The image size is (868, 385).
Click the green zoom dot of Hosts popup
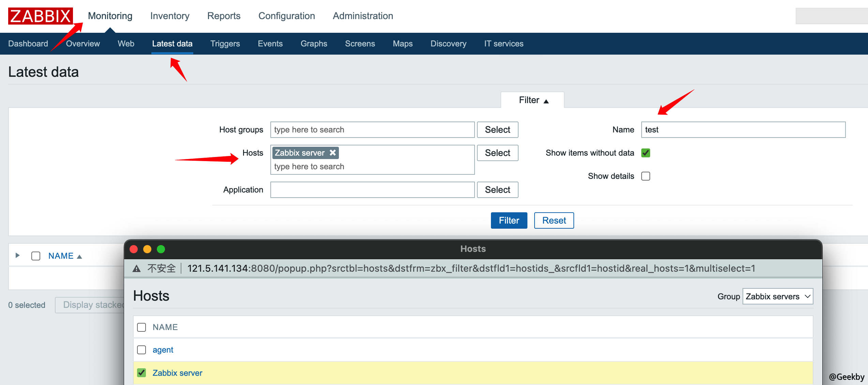point(161,249)
